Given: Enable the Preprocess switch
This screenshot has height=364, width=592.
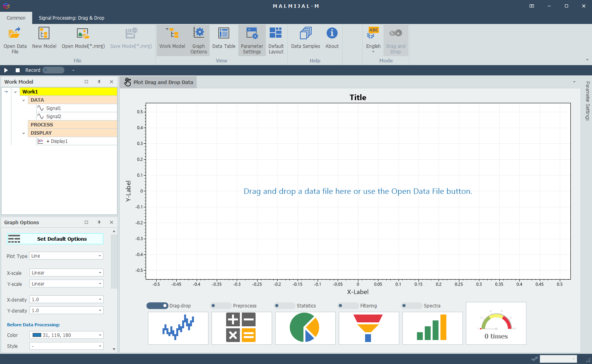Looking at the screenshot, I should pos(221,305).
